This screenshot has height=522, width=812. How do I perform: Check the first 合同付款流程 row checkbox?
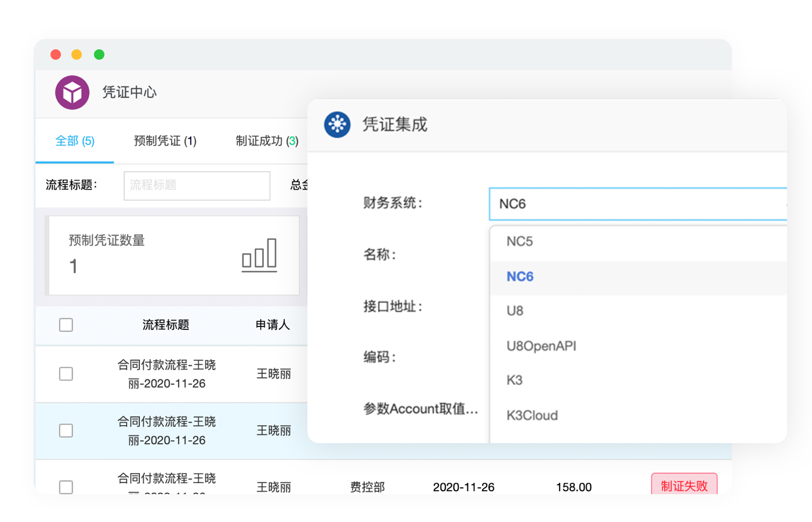point(66,374)
